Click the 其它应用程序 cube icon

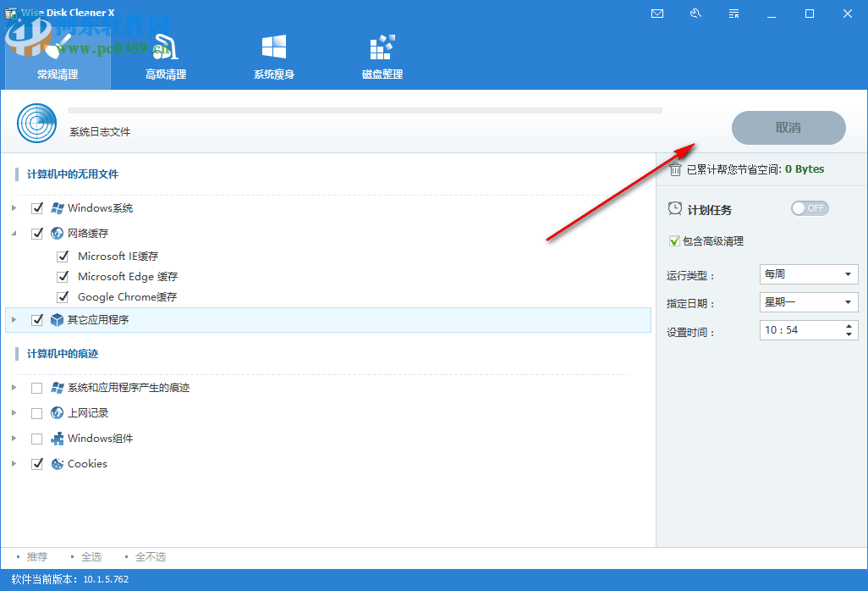(57, 320)
